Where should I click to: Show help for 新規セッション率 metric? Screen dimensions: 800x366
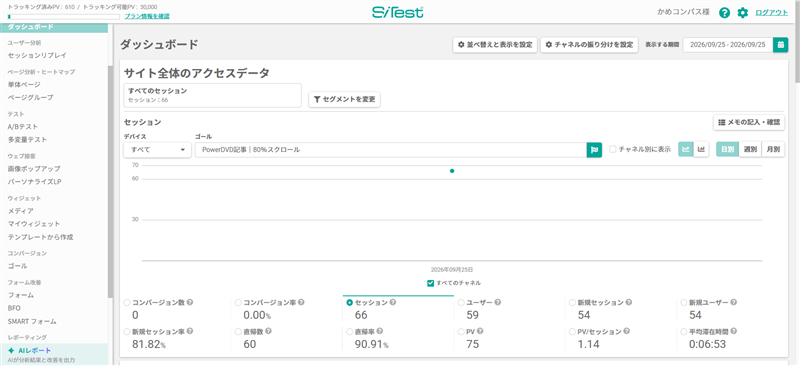[190, 331]
